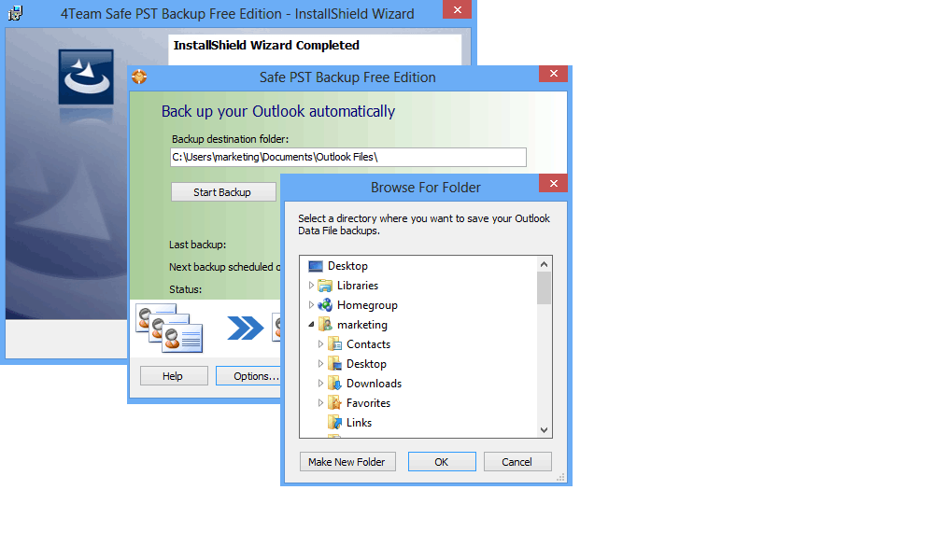Image resolution: width=934 pixels, height=560 pixels.
Task: Expand the Homegroup tree node
Action: click(311, 305)
